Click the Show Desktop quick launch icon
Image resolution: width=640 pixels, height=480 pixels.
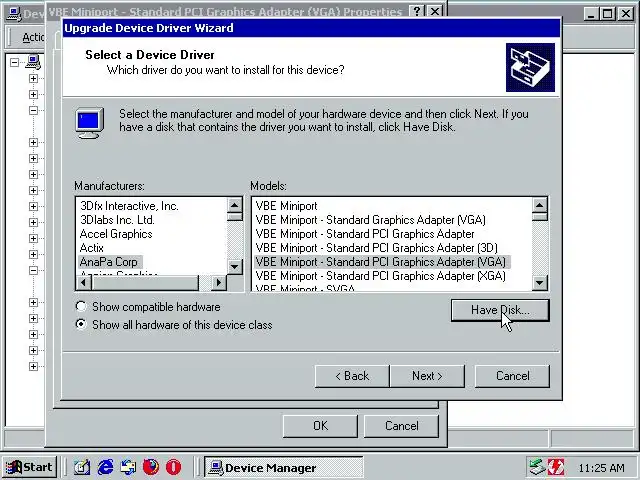[x=82, y=467]
